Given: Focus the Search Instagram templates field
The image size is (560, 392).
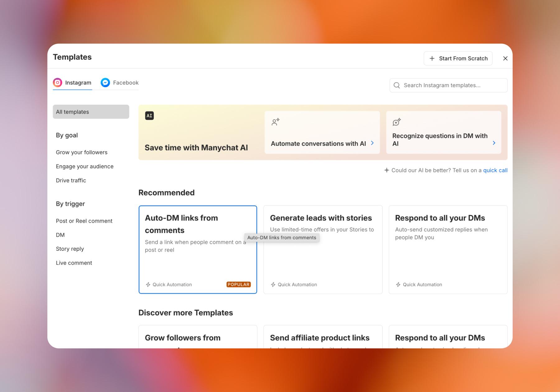Looking at the screenshot, I should point(448,85).
